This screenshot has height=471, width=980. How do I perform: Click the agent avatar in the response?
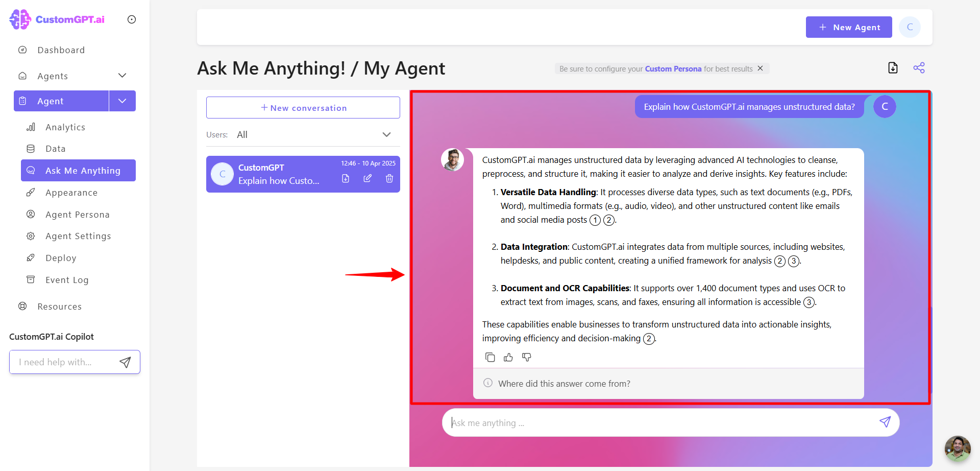pyautogui.click(x=452, y=160)
